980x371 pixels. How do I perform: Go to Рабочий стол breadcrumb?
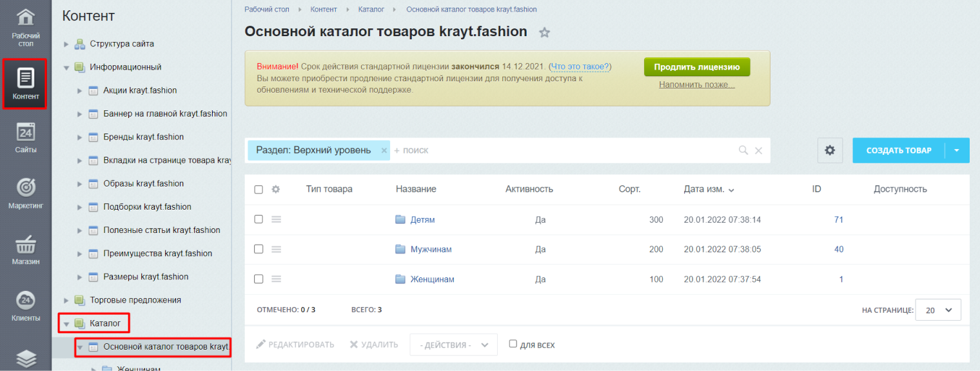[x=267, y=10]
